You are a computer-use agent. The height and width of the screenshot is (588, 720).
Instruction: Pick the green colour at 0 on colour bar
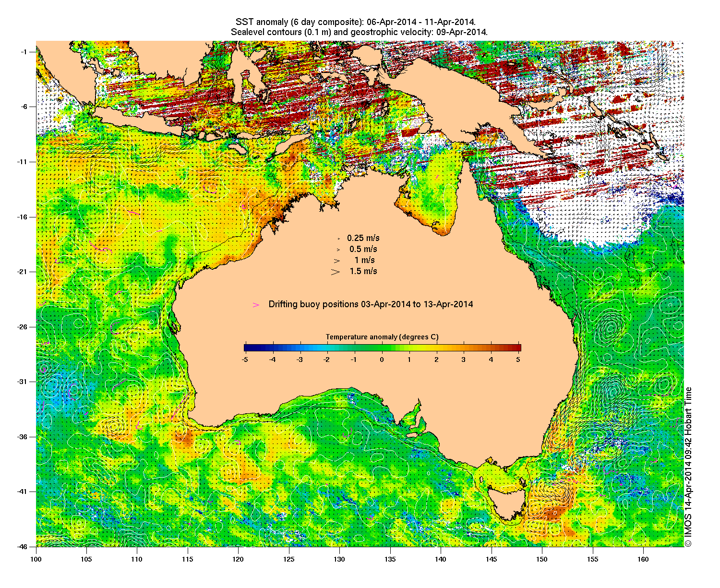tap(382, 348)
